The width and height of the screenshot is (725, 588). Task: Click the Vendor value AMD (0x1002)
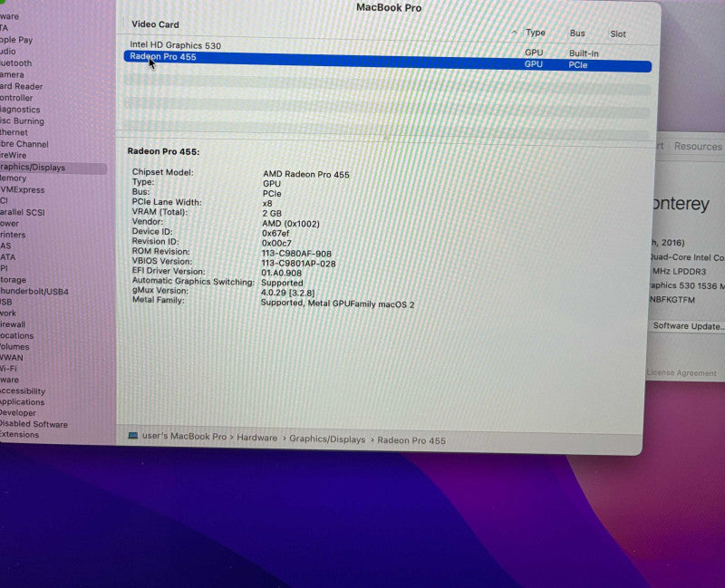[291, 224]
